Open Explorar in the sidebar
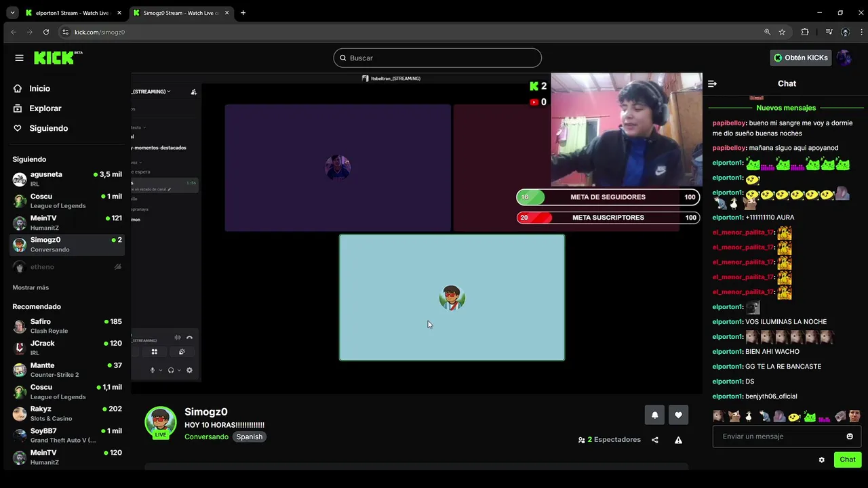Image resolution: width=868 pixels, height=488 pixels. coord(45,108)
